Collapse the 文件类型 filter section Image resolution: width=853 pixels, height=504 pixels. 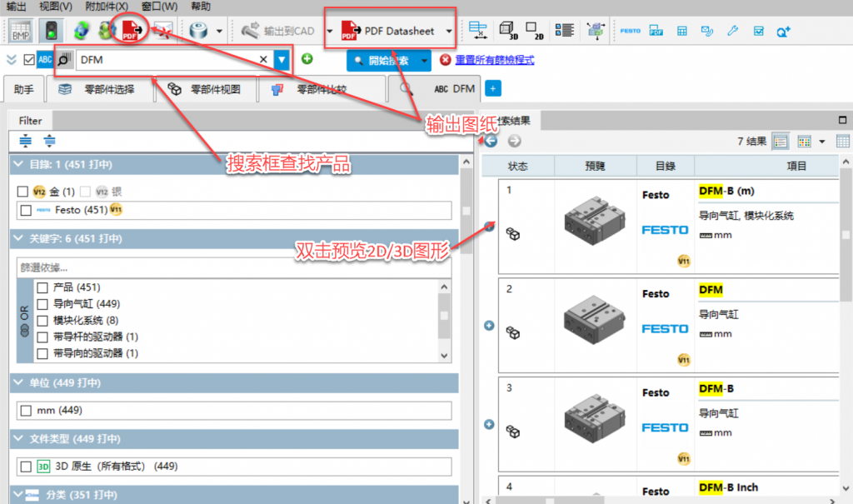coord(18,439)
